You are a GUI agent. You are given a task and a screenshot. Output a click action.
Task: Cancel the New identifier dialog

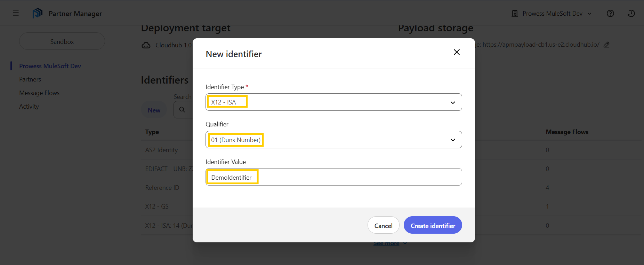pos(383,225)
